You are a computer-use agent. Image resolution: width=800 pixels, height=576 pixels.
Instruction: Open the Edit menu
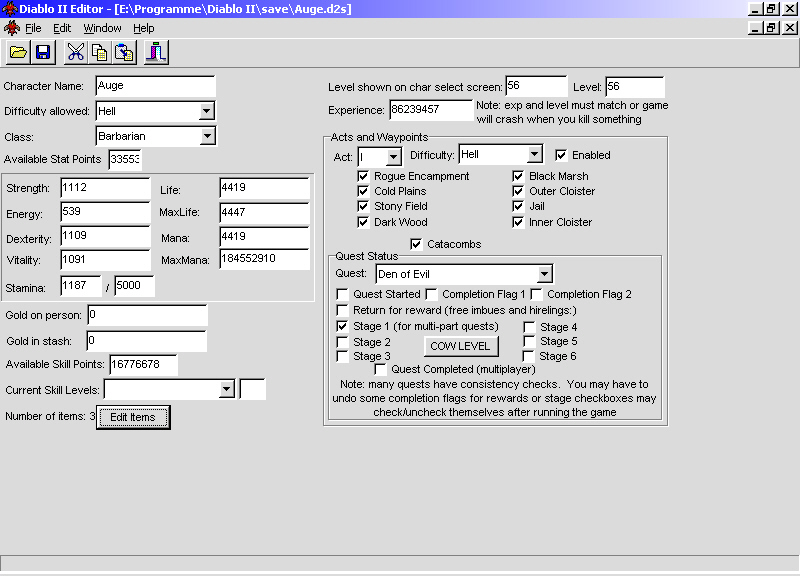pyautogui.click(x=62, y=28)
